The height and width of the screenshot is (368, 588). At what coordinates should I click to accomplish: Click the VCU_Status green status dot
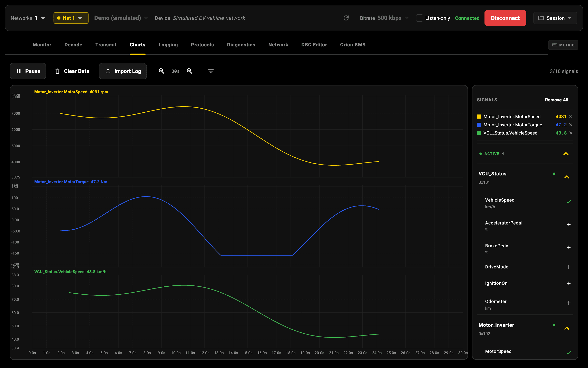[x=554, y=174]
